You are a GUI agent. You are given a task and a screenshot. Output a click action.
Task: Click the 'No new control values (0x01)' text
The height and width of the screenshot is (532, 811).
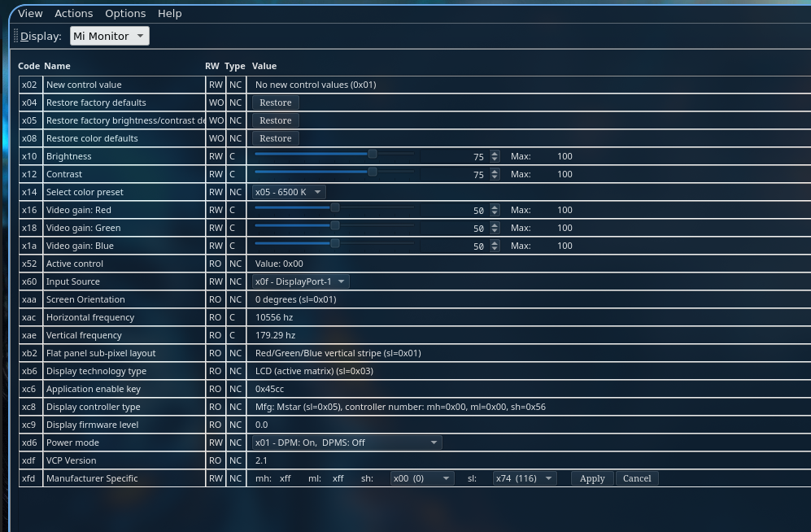pyautogui.click(x=316, y=85)
